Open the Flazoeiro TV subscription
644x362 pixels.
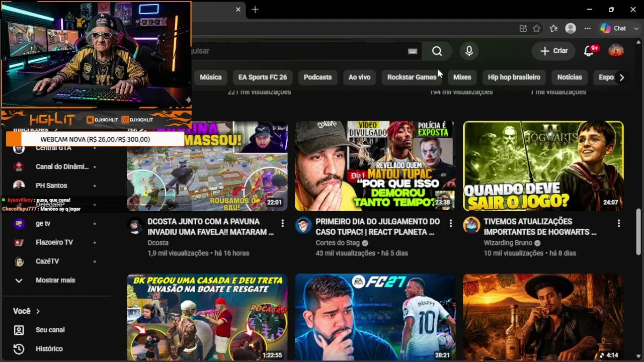pos(55,242)
